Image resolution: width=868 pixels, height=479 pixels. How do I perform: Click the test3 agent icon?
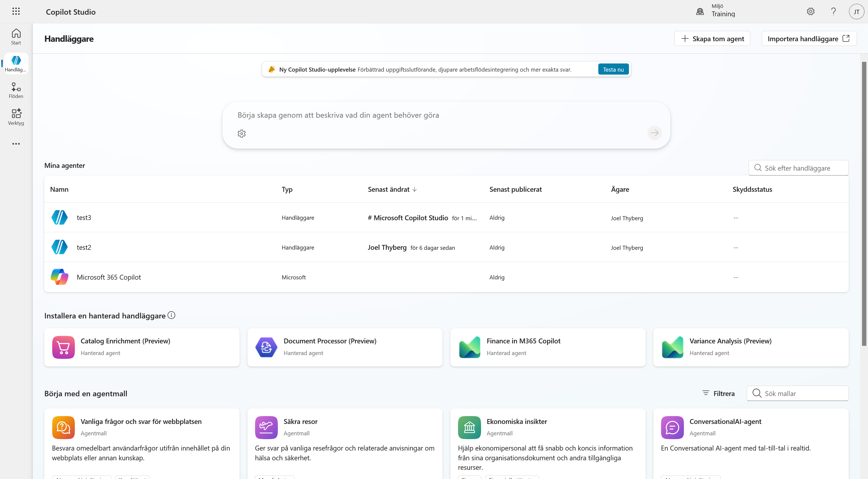60,217
